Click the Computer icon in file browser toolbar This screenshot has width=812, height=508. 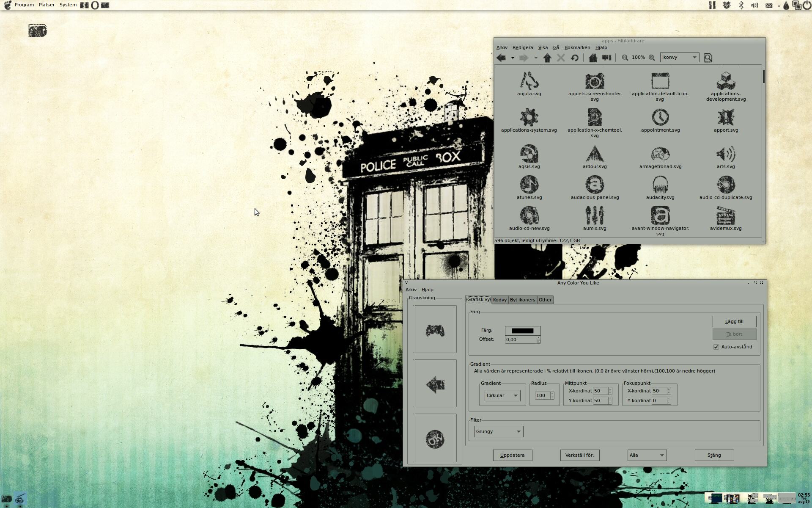coord(606,58)
